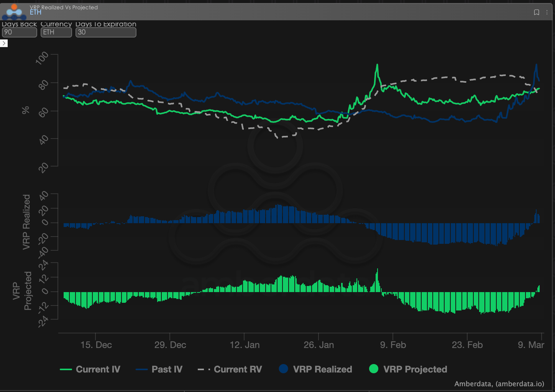This screenshot has width=555, height=392.
Task: Click the VRP Realized y-axis title
Action: coord(26,222)
